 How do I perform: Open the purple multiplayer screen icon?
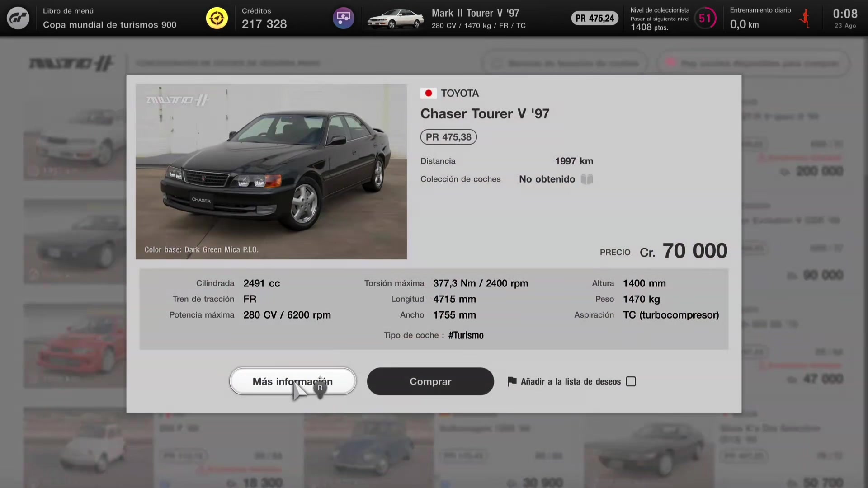344,18
